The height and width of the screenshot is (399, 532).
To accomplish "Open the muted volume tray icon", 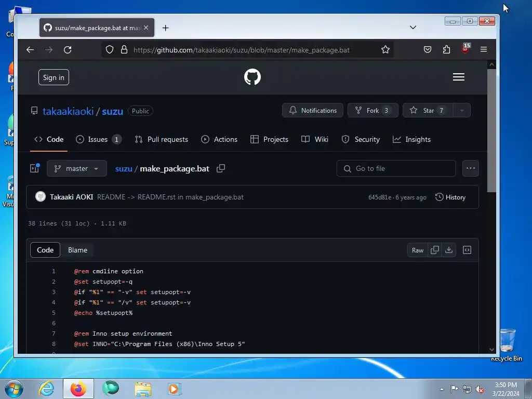I will point(480,389).
